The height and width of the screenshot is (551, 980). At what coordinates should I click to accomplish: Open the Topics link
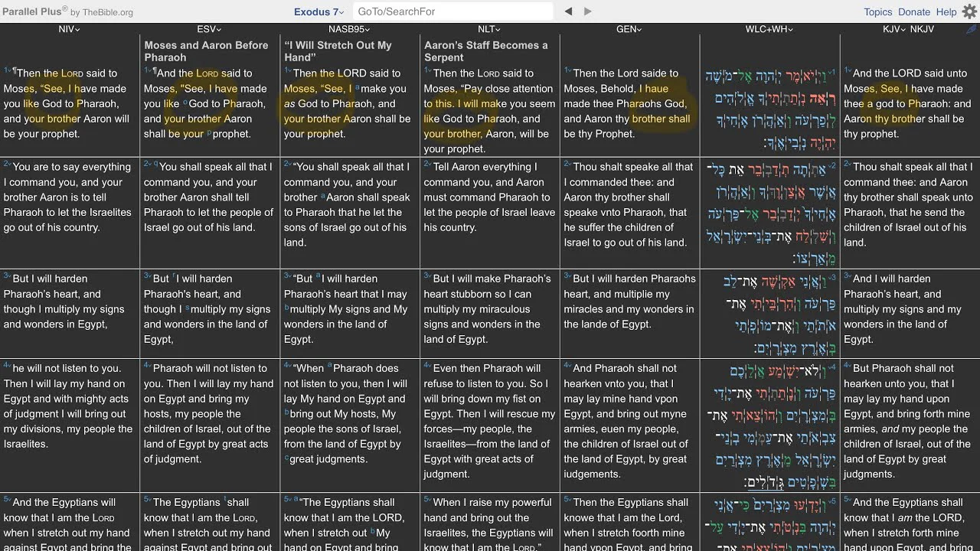pos(878,11)
